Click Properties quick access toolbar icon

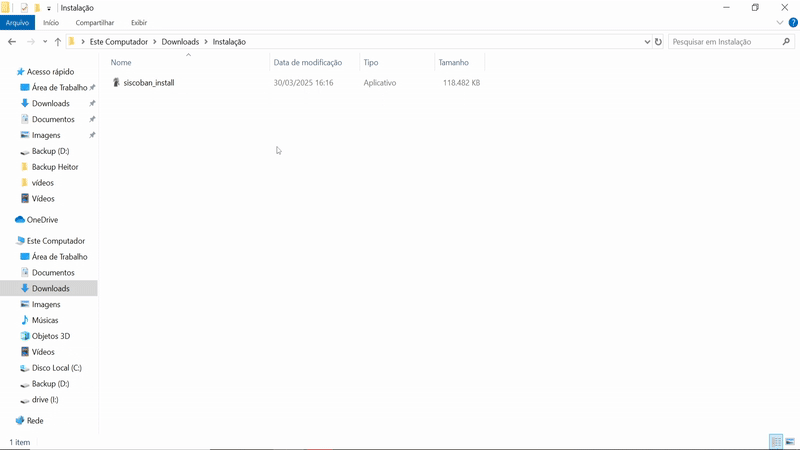pos(24,8)
